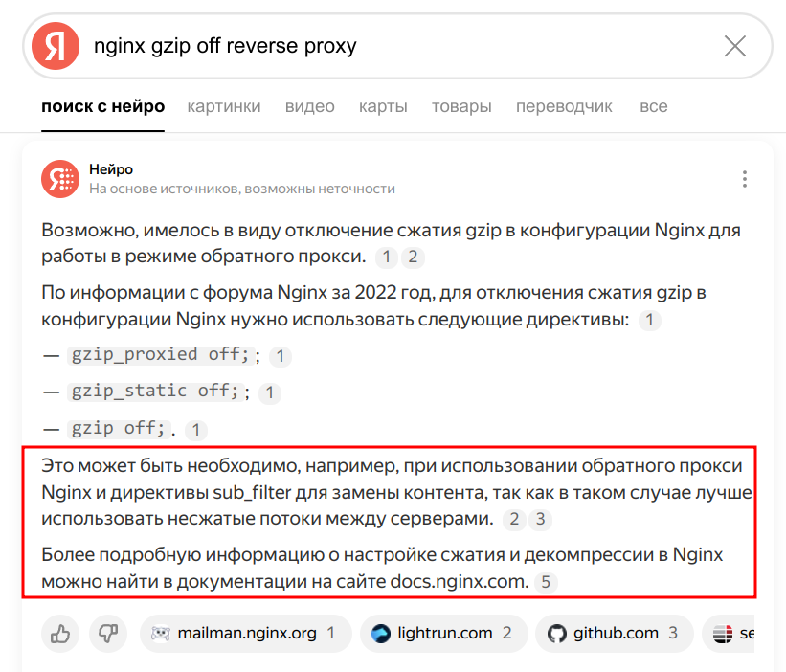Open the mailman.nginx.org source chip
This screenshot has height=672, width=786.
click(x=245, y=633)
